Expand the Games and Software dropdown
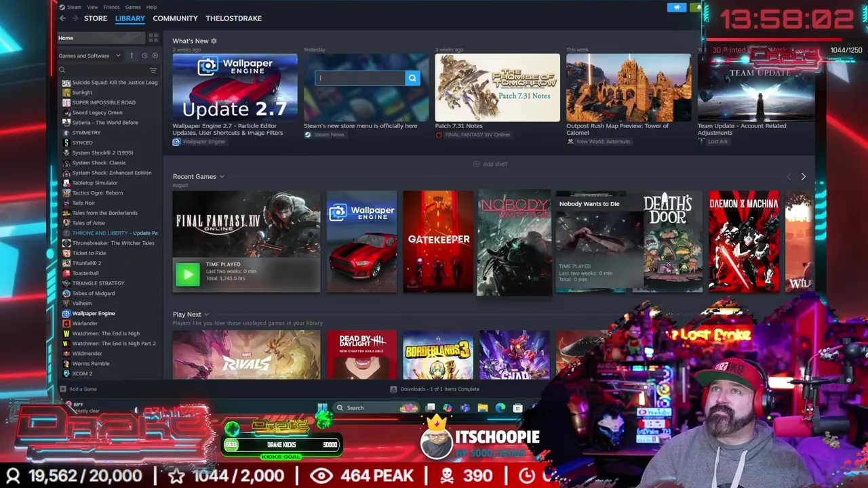Screen dimensions: 868x488 [90, 56]
